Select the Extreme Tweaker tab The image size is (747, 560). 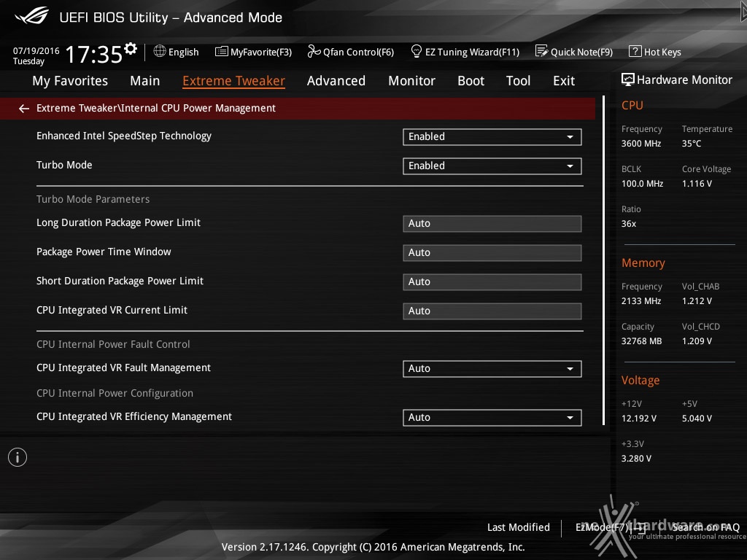234,81
